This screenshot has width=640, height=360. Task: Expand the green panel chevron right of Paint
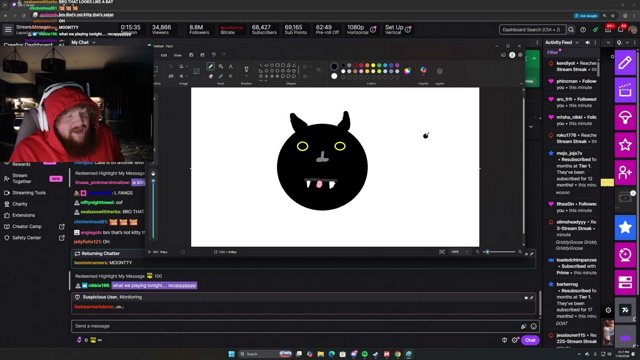(534, 59)
